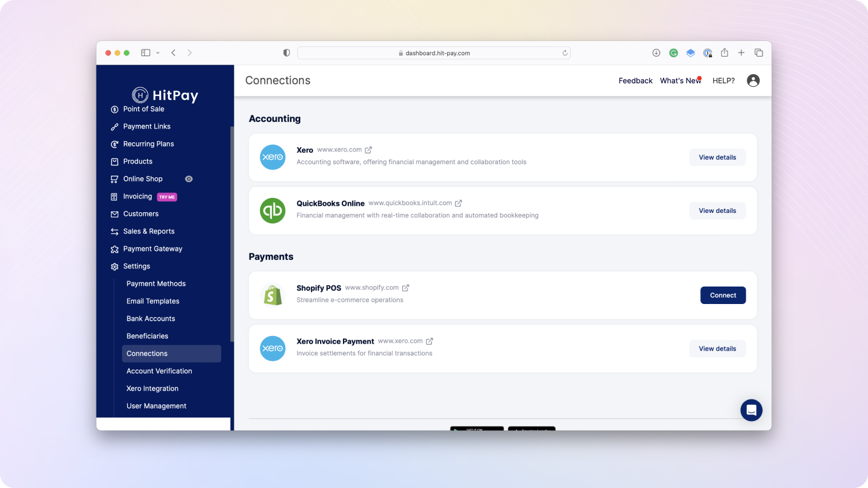Select Beneficiaries under Settings
Image resolution: width=868 pixels, height=488 pixels.
[147, 337]
